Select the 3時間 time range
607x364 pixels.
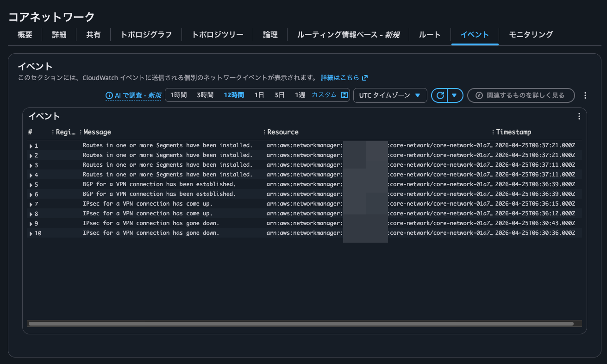[x=204, y=94]
